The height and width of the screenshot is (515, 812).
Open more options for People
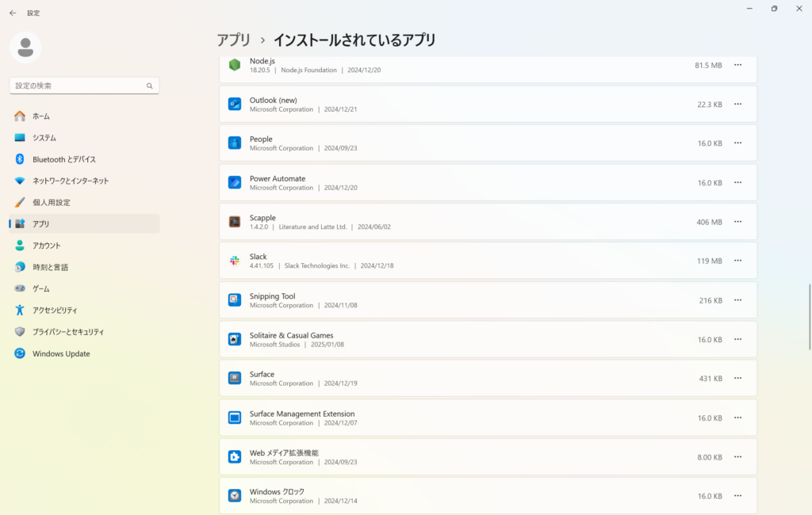[x=738, y=143]
